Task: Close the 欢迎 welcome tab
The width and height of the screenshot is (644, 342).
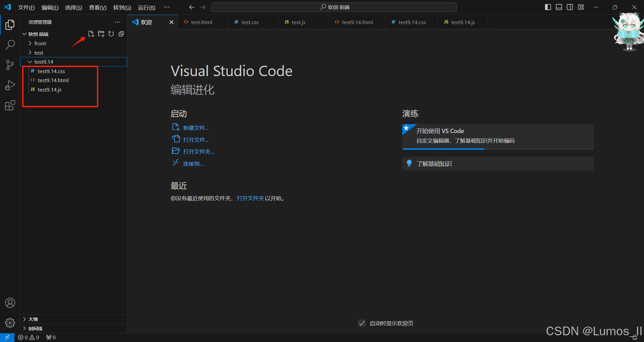Action: pyautogui.click(x=171, y=22)
